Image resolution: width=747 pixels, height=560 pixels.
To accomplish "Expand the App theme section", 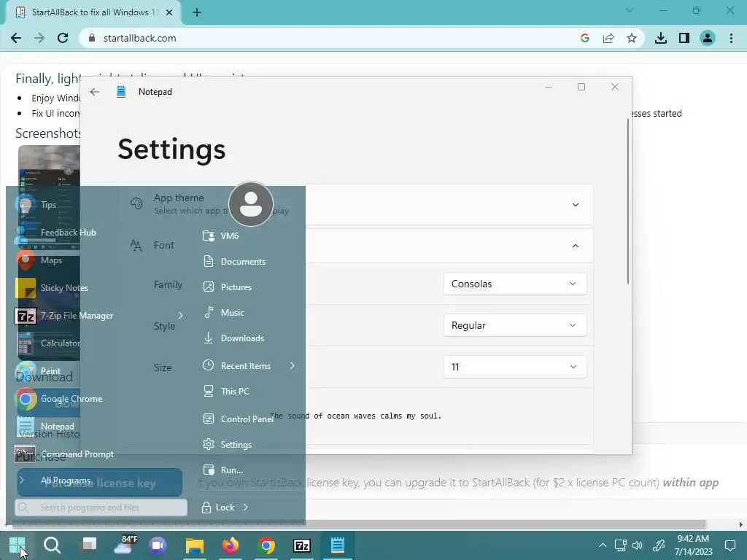I will 576,205.
